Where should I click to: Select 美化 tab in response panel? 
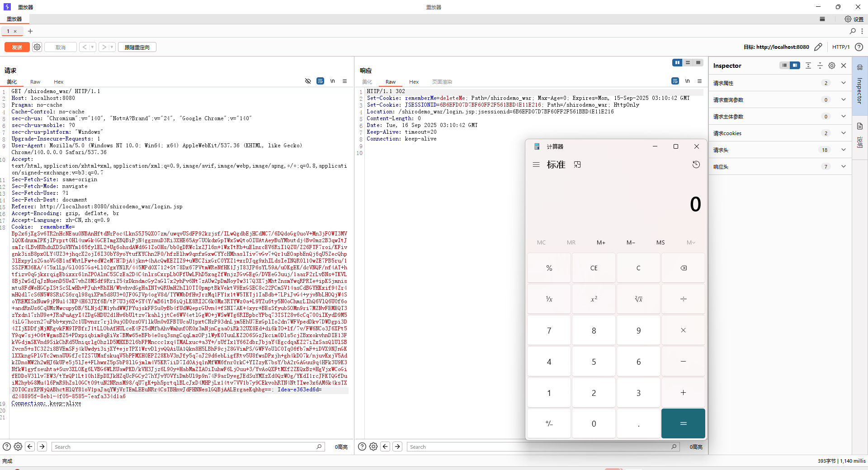(367, 82)
